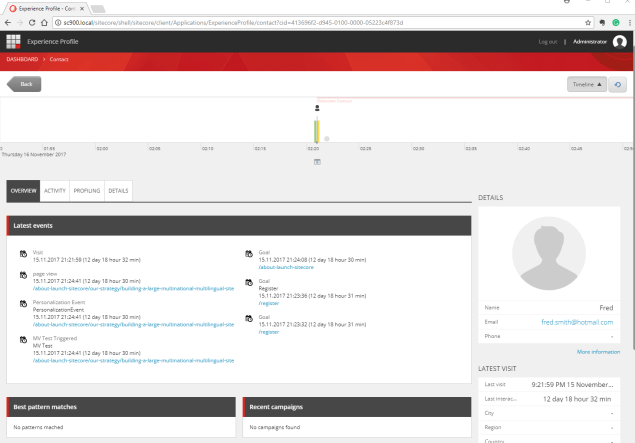Click the Log out link

click(547, 42)
